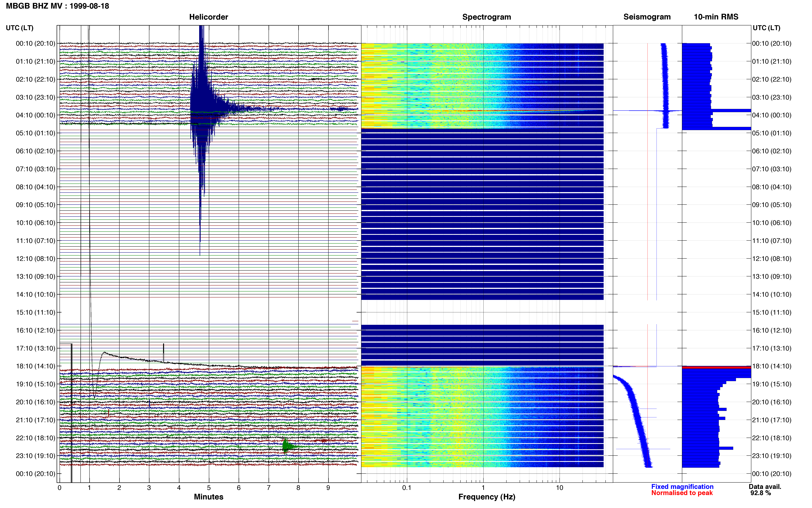Click the 'Normalised to peak' legend text

(682, 493)
